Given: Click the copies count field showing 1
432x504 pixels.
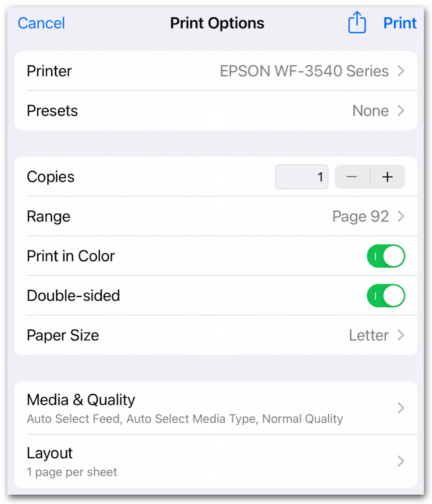Looking at the screenshot, I should (x=302, y=177).
